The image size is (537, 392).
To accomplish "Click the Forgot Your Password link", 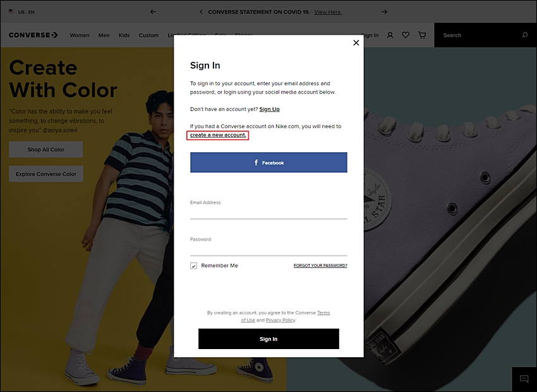I will pyautogui.click(x=320, y=266).
